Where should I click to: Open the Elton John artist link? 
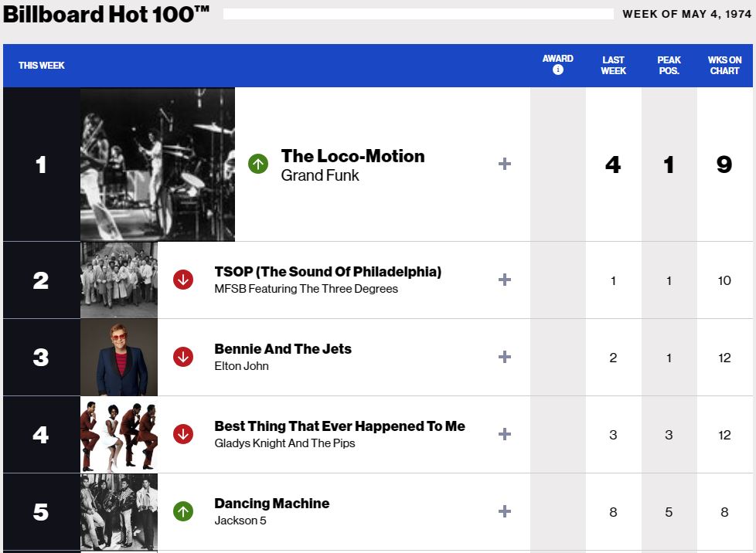pyautogui.click(x=241, y=366)
